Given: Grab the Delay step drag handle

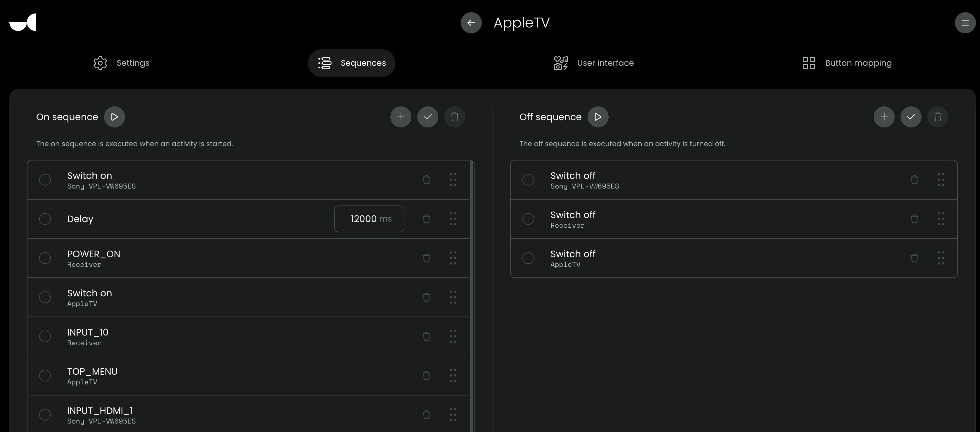Looking at the screenshot, I should [x=453, y=219].
